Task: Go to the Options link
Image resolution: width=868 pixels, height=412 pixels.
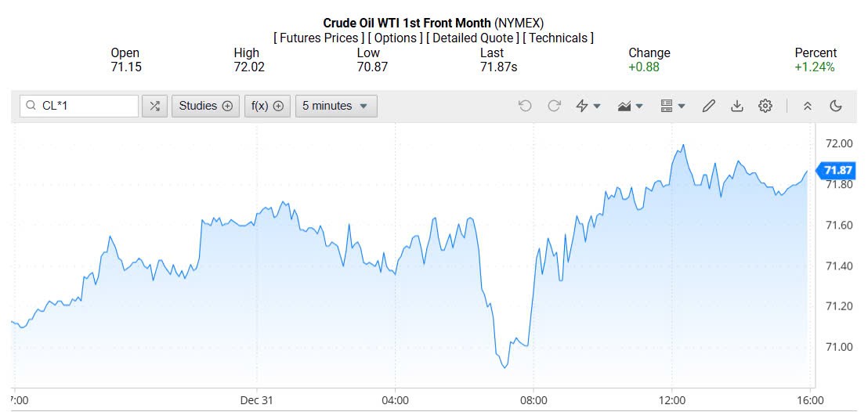Action: pos(397,38)
